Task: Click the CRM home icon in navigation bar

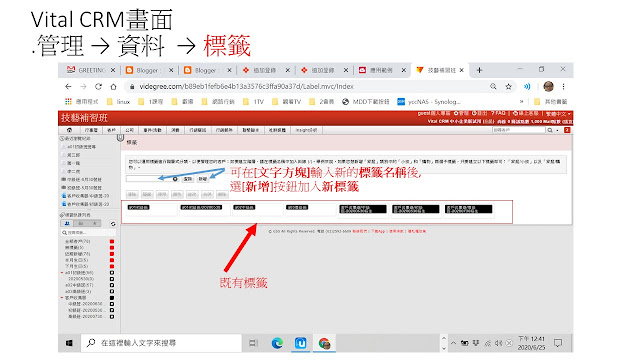Action: [x=69, y=130]
